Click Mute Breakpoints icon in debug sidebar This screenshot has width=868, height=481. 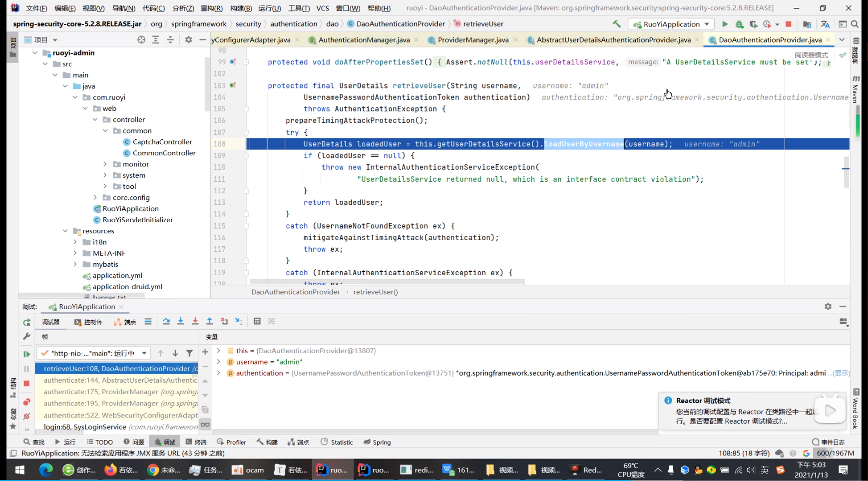pos(26,416)
